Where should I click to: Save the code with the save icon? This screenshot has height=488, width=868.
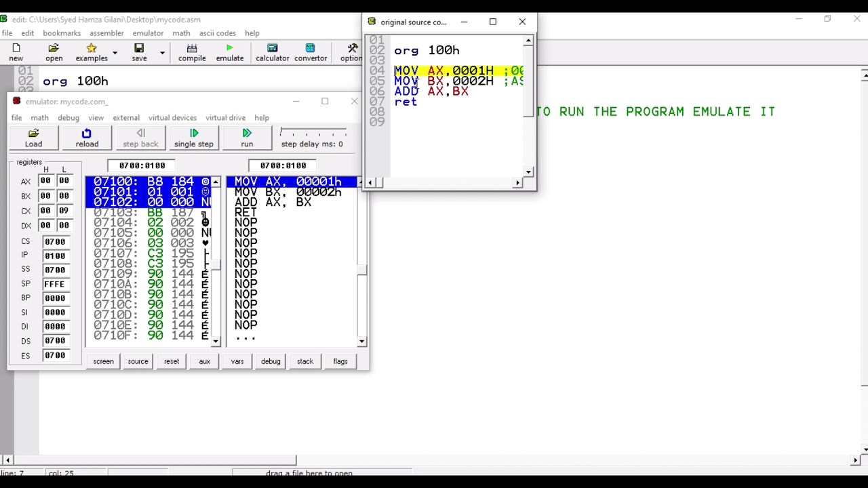139,52
